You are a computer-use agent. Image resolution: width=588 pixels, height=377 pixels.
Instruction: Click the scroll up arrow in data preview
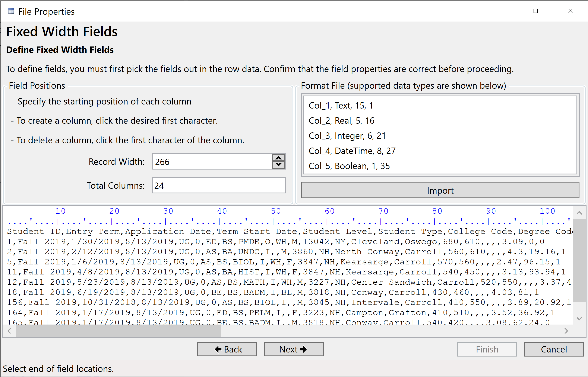click(x=579, y=213)
